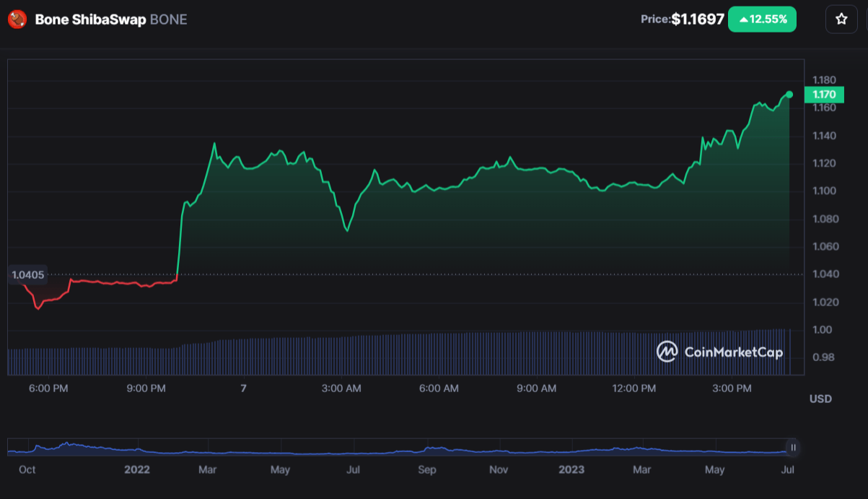
Task: Click the 9:00 PM time axis label
Action: (x=146, y=389)
